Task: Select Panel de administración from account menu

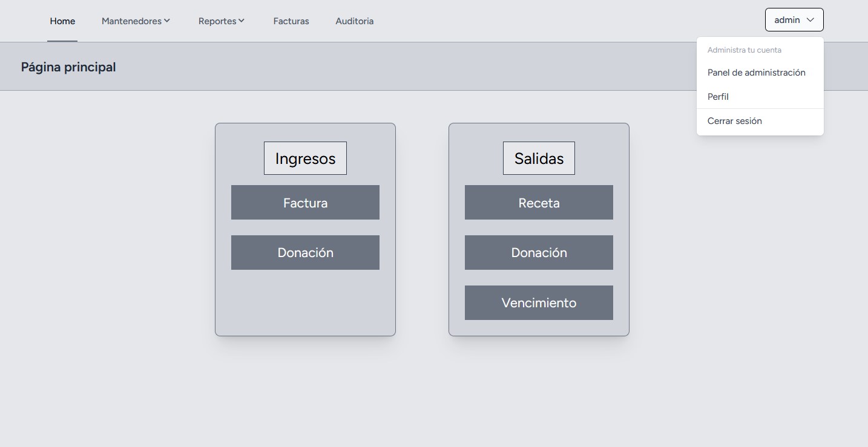Action: click(756, 73)
